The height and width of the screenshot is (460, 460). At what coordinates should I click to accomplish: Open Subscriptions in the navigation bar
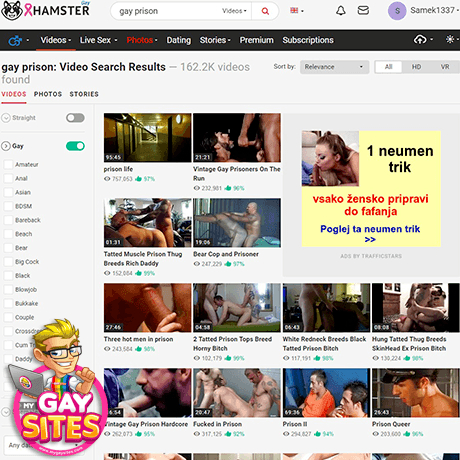[308, 40]
